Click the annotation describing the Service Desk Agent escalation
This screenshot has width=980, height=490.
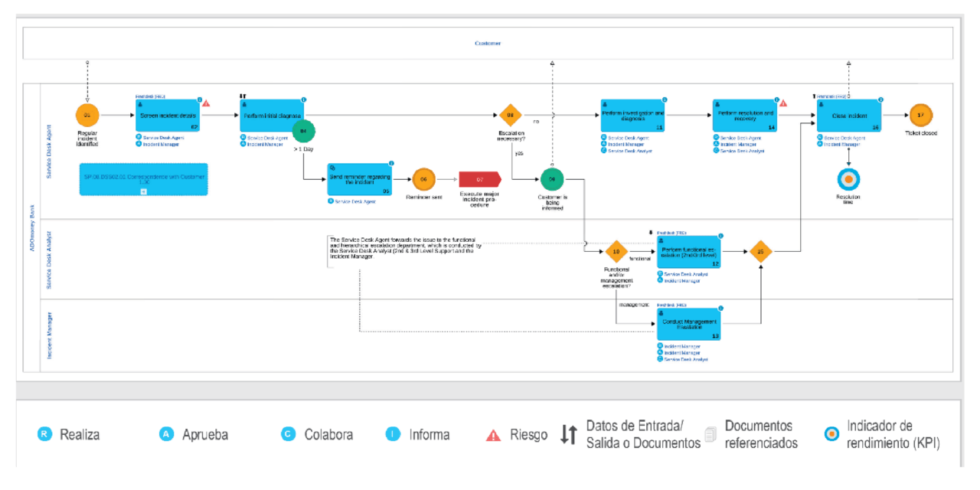[x=402, y=247]
